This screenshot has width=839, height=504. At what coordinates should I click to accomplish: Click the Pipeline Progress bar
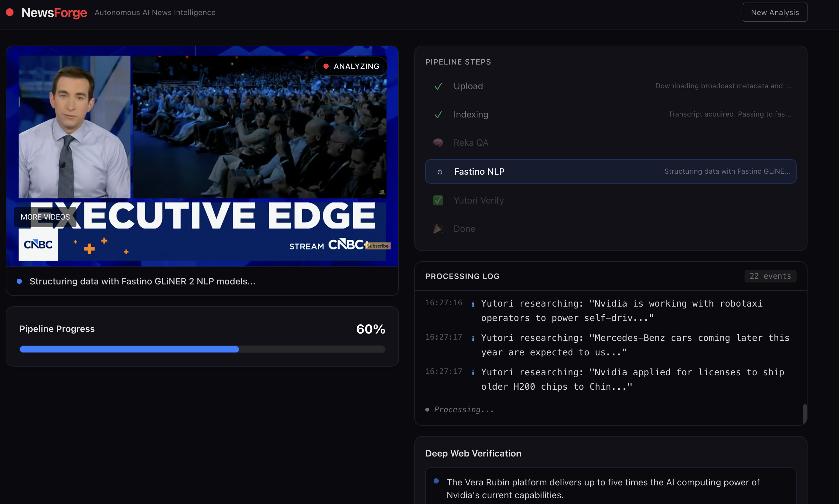pos(202,349)
